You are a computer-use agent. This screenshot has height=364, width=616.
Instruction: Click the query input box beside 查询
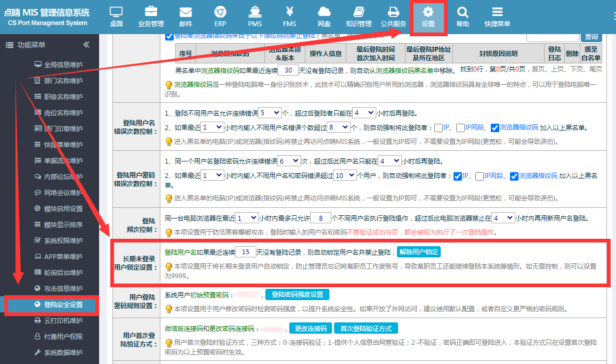click(553, 37)
